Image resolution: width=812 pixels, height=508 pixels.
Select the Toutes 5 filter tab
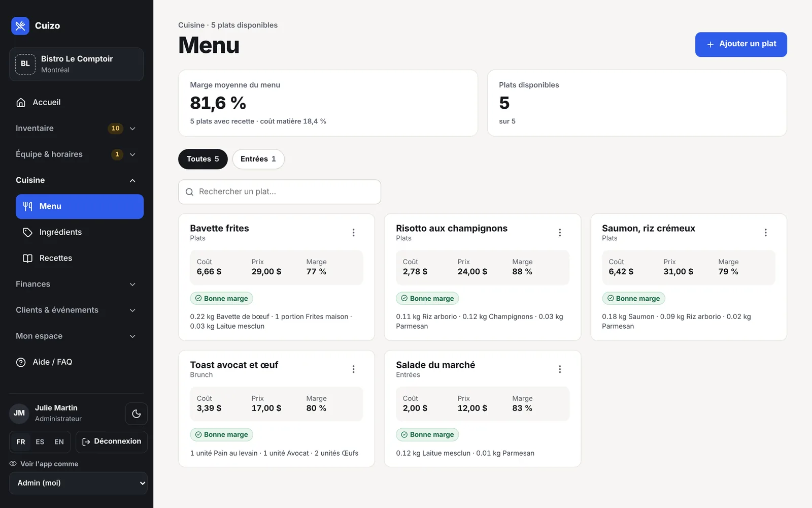pos(203,159)
